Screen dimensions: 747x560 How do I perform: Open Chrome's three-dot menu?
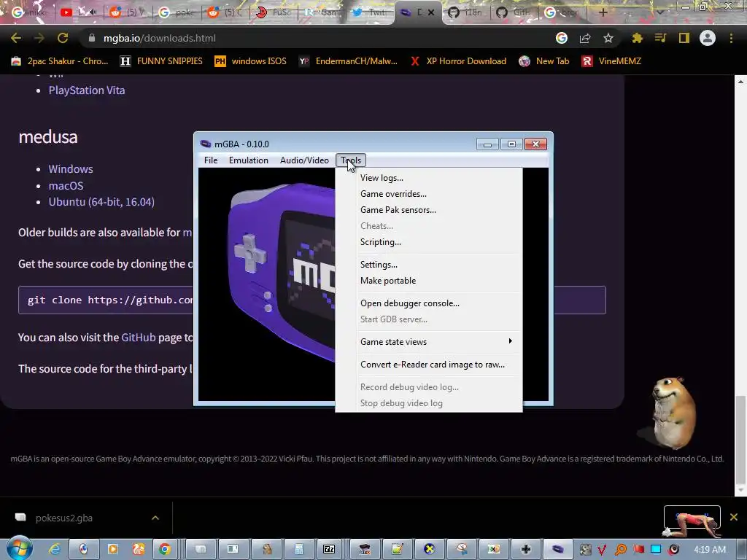point(731,38)
